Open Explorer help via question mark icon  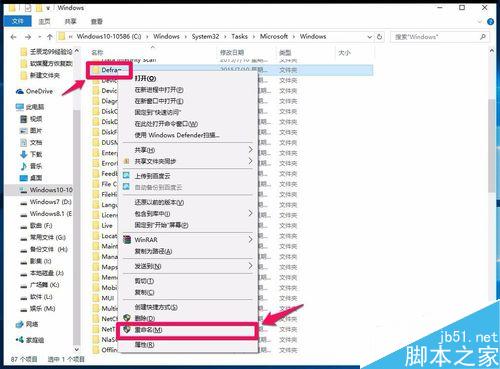click(x=490, y=22)
